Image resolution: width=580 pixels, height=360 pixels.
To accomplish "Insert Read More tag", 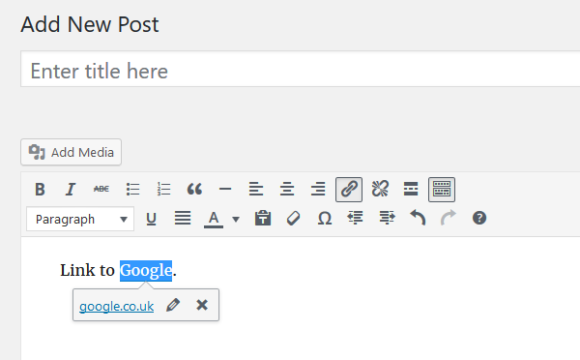I will [x=411, y=189].
